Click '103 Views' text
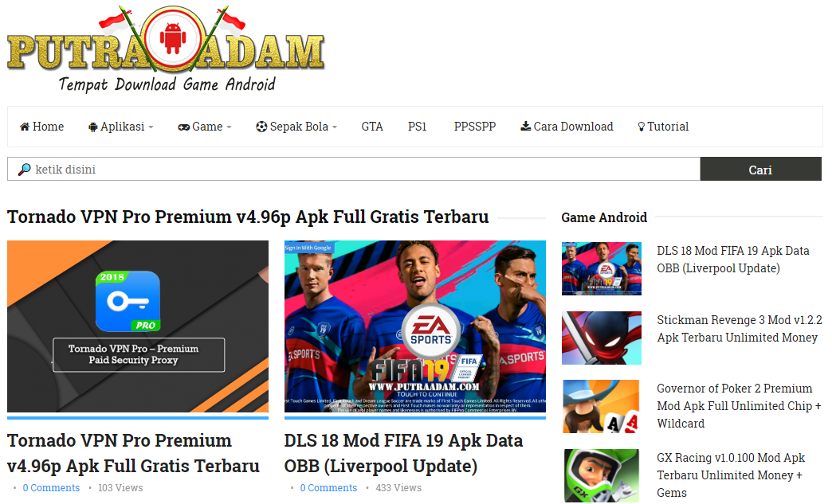This screenshot has height=504, width=832. (x=120, y=487)
